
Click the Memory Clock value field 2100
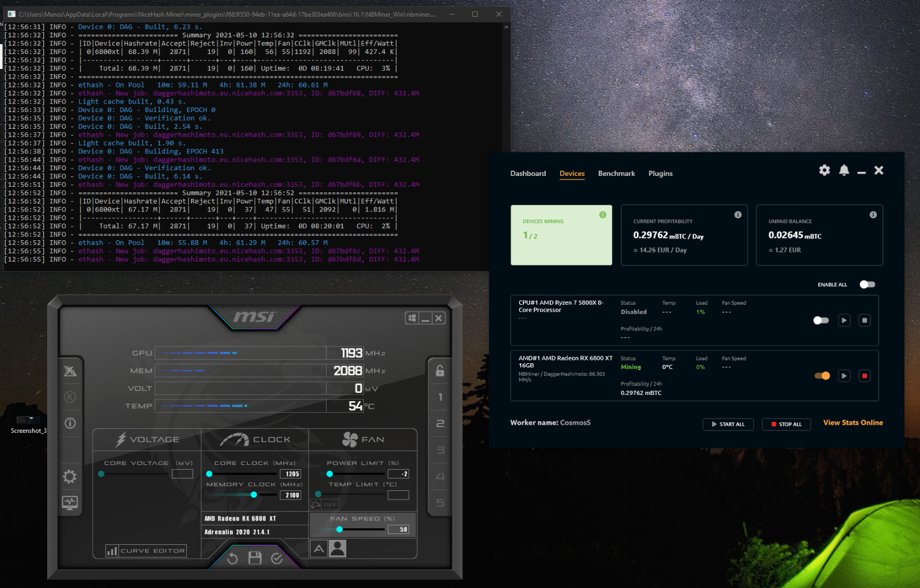click(290, 495)
